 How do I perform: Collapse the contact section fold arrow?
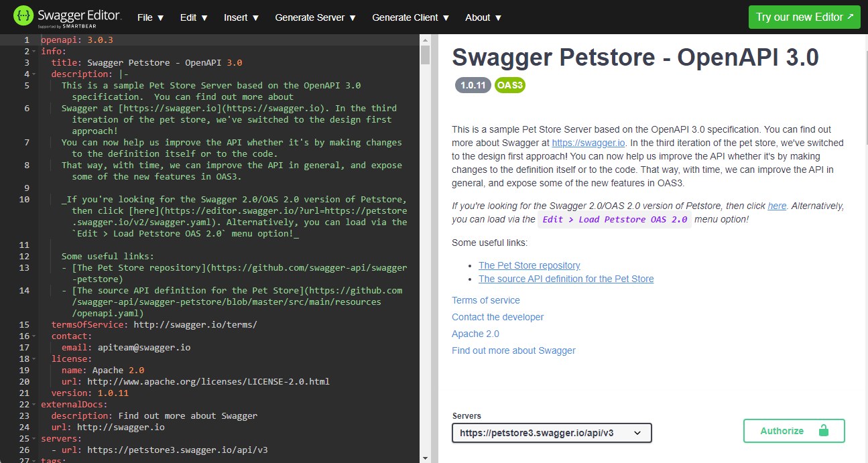34,336
